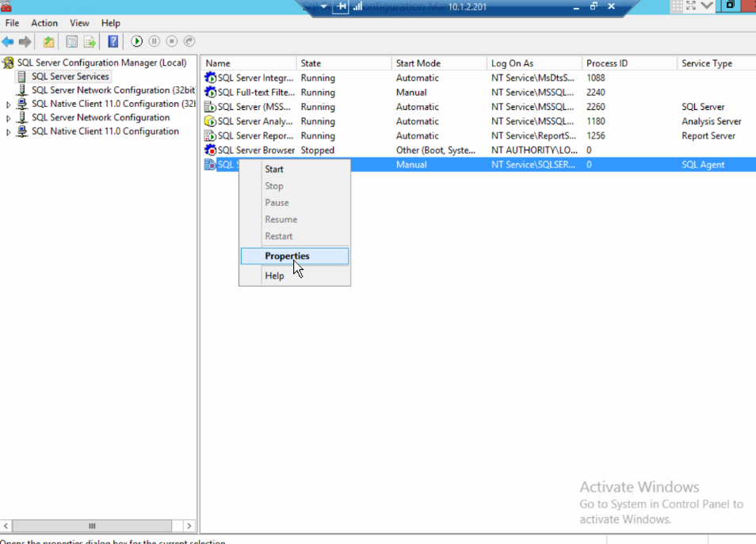
Task: Click the icon of the highlighted SQL Agent row
Action: 210,164
